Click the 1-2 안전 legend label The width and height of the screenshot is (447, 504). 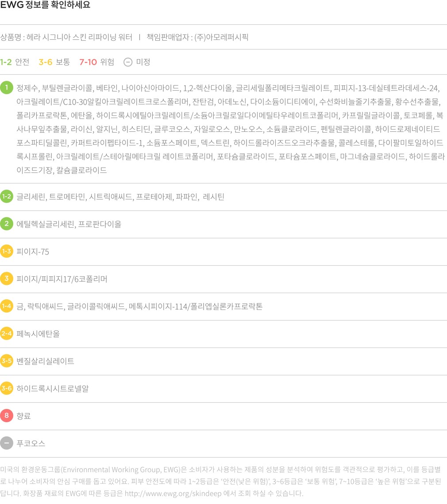click(x=15, y=62)
